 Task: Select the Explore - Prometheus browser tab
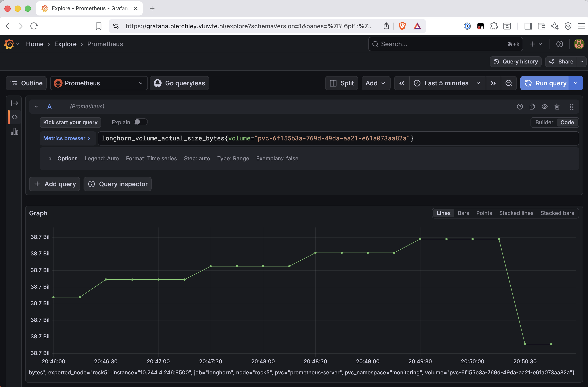click(89, 8)
